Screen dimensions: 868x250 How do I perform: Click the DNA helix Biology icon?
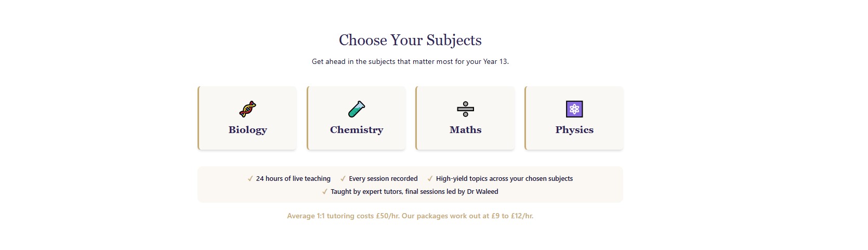pos(247,109)
